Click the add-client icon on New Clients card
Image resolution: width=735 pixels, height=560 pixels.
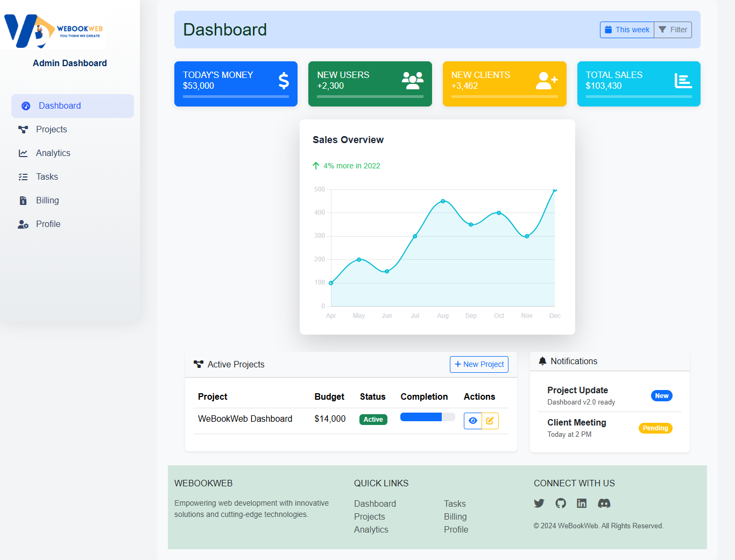click(x=546, y=80)
